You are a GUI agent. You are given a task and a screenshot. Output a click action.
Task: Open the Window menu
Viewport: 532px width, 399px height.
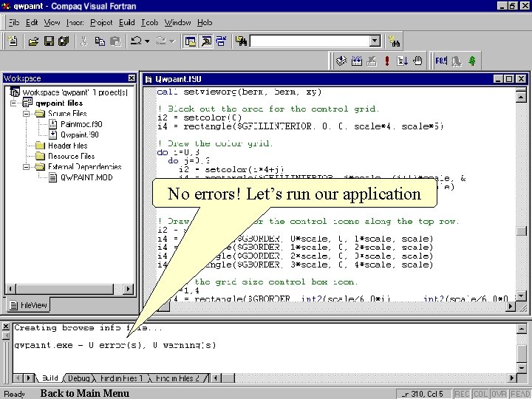point(177,22)
